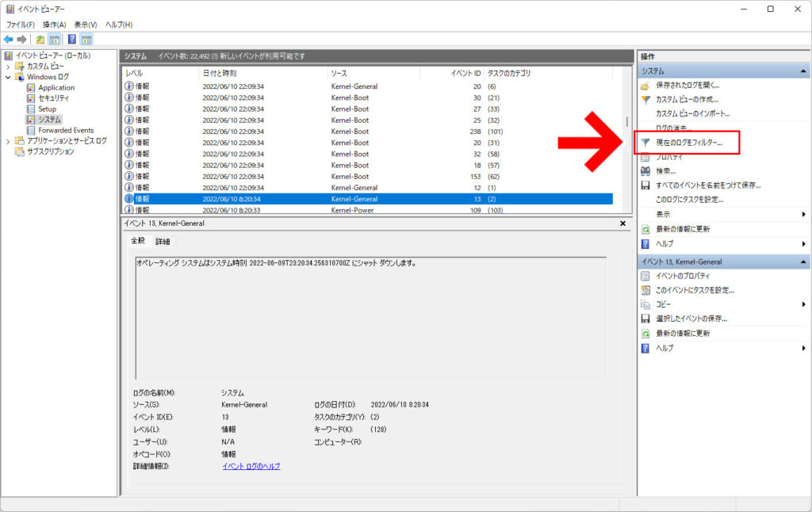Select the Kernel-Power event row with ID 109

coord(368,210)
